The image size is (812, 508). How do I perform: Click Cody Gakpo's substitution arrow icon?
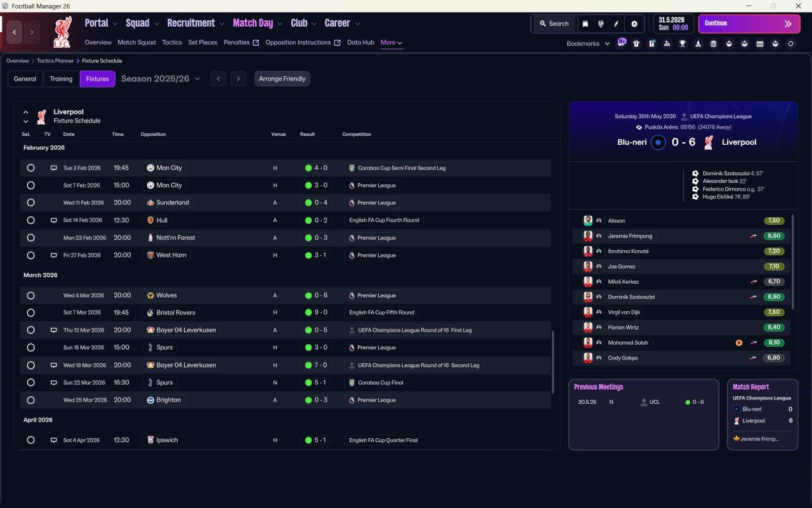tap(754, 358)
